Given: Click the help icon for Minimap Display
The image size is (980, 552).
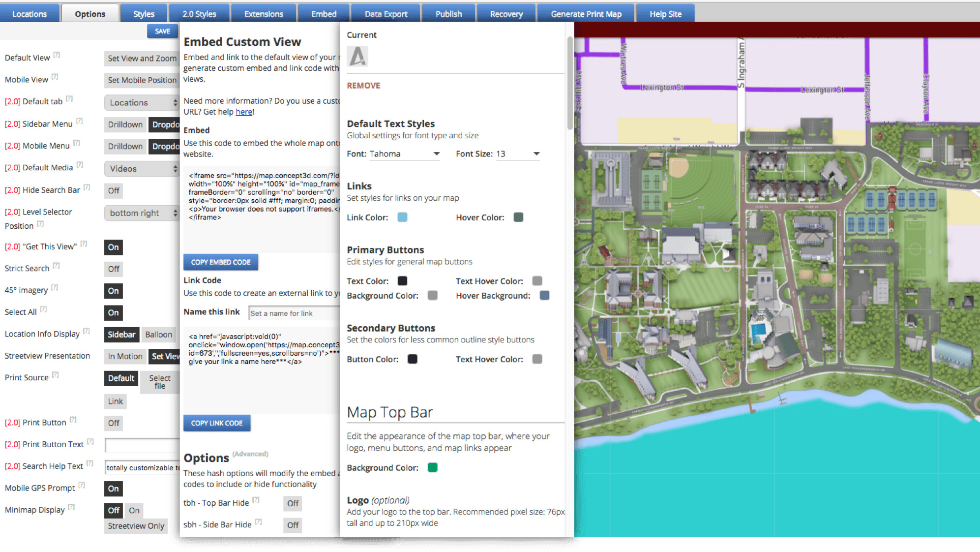Looking at the screenshot, I should pyautogui.click(x=72, y=506).
